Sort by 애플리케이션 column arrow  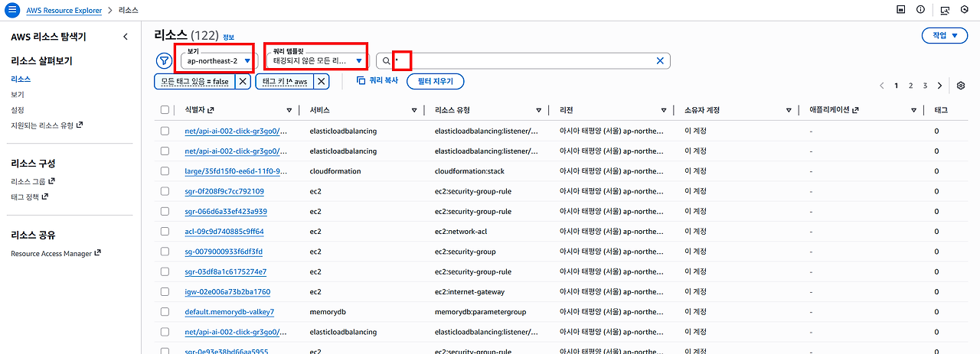click(x=913, y=110)
